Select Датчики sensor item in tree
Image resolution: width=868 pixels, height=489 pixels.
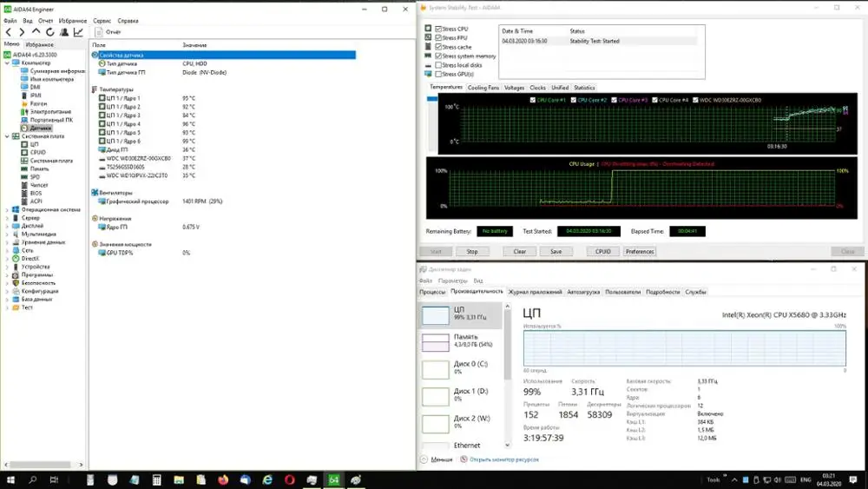coord(40,128)
